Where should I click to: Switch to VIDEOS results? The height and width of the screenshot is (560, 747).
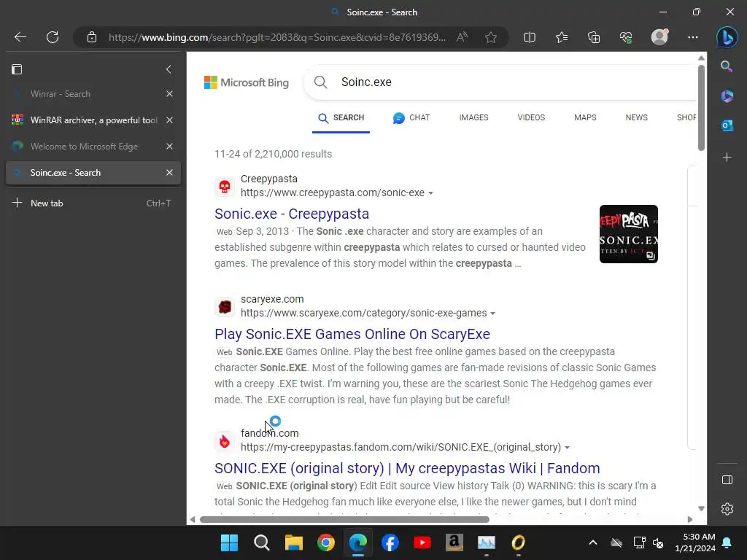pyautogui.click(x=531, y=117)
